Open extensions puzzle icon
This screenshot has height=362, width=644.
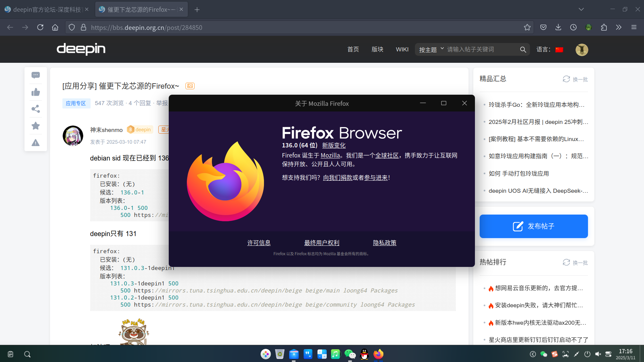pyautogui.click(x=604, y=28)
